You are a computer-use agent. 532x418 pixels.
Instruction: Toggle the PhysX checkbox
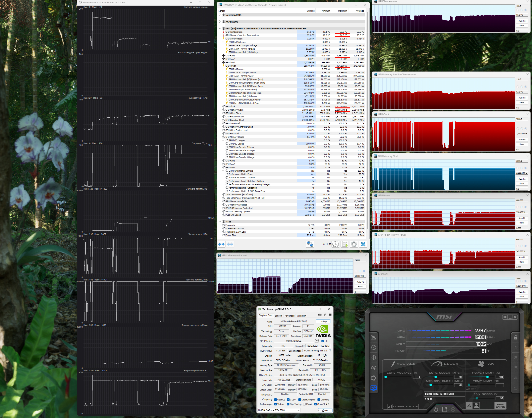tap(304, 404)
